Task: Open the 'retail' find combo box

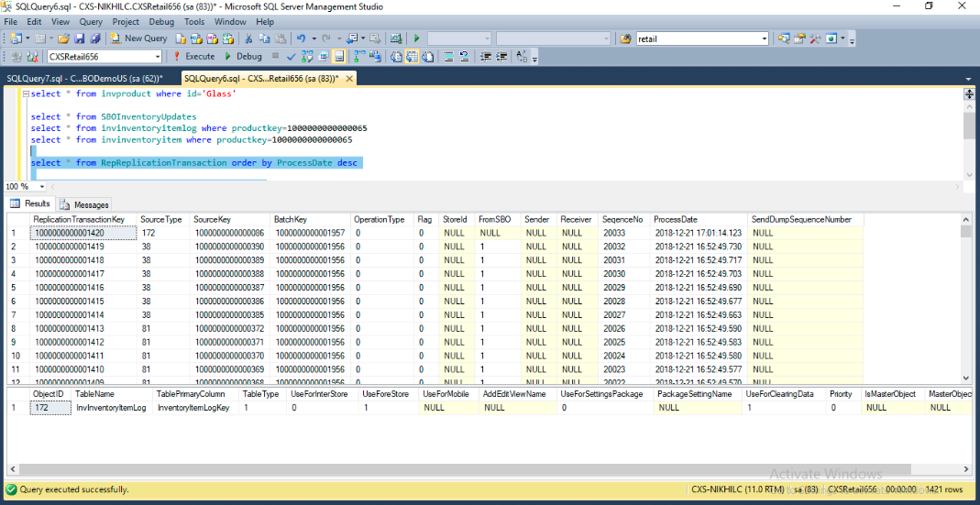Action: [x=702, y=38]
